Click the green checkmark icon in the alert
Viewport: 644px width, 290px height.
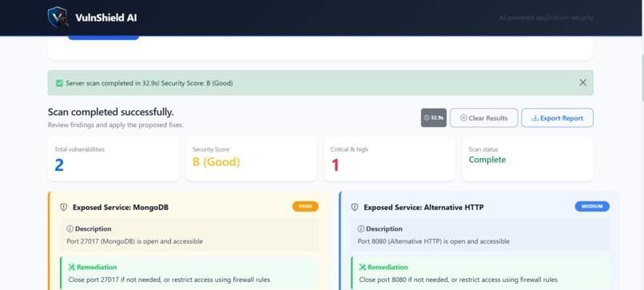click(x=59, y=83)
